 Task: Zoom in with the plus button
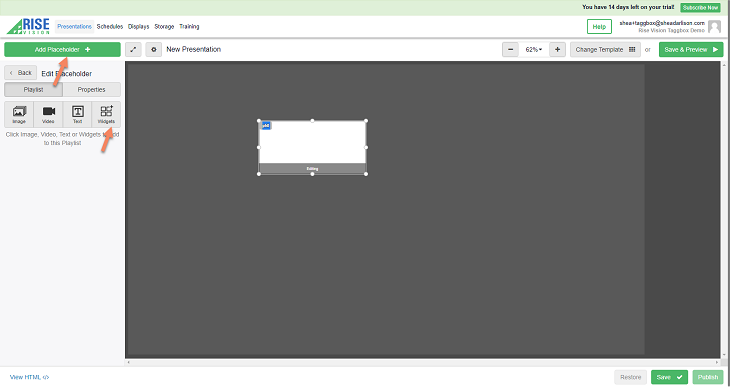pos(557,49)
